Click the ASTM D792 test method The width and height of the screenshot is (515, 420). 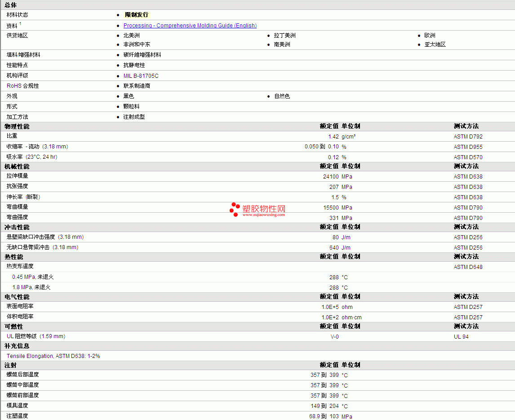coord(468,137)
